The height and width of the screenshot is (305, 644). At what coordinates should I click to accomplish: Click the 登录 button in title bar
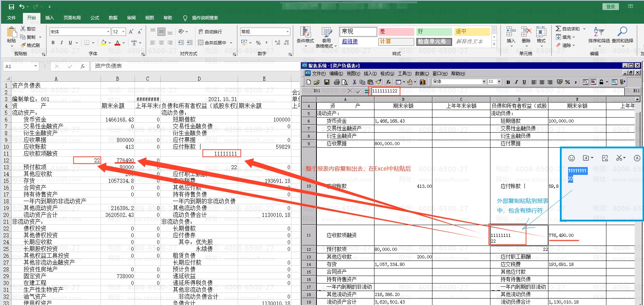[x=610, y=6]
